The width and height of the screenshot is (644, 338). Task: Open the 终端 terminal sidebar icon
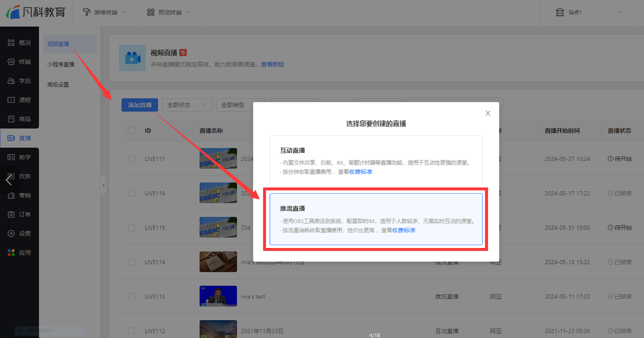(11, 62)
